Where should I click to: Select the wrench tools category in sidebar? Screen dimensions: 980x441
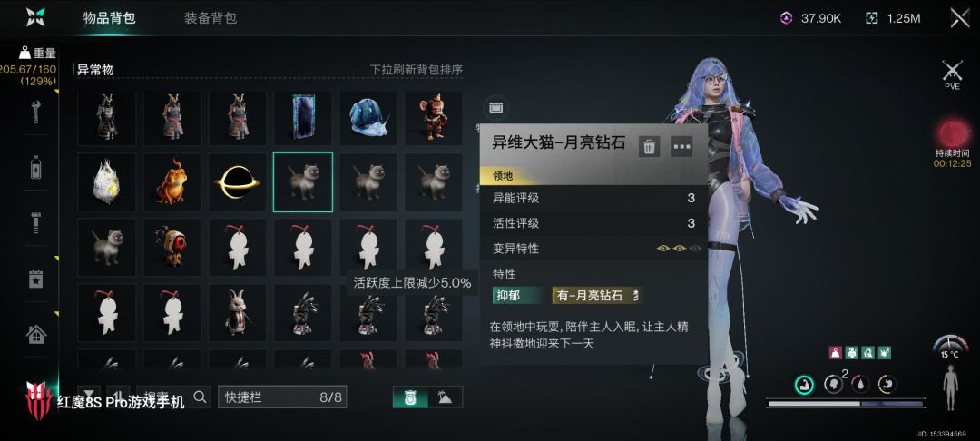tap(36, 113)
